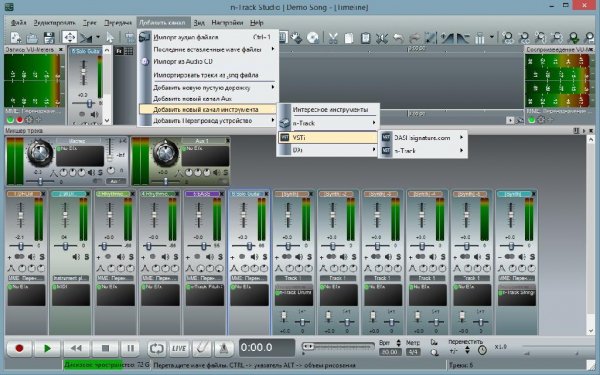Click the leftmost zoom magnifier toolbar icon
Screen dimensions: 600x375
(508, 38)
